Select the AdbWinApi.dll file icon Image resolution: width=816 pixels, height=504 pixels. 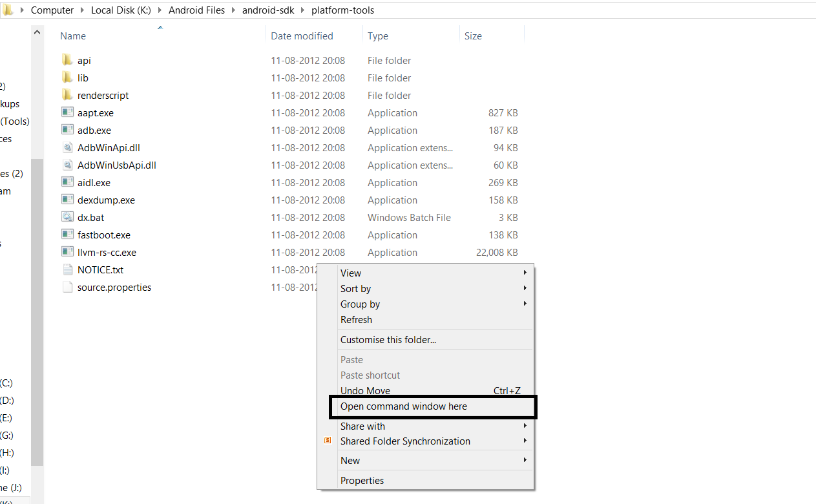coord(68,147)
